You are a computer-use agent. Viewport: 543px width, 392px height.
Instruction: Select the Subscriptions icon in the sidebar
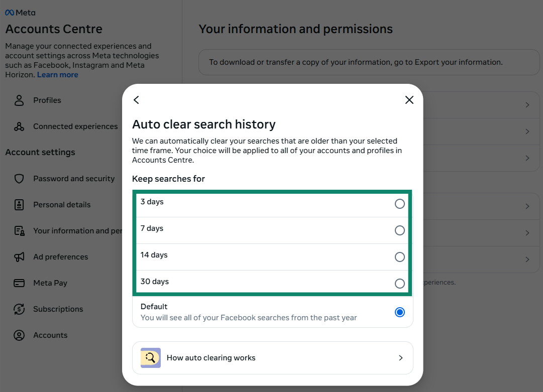[x=19, y=309]
